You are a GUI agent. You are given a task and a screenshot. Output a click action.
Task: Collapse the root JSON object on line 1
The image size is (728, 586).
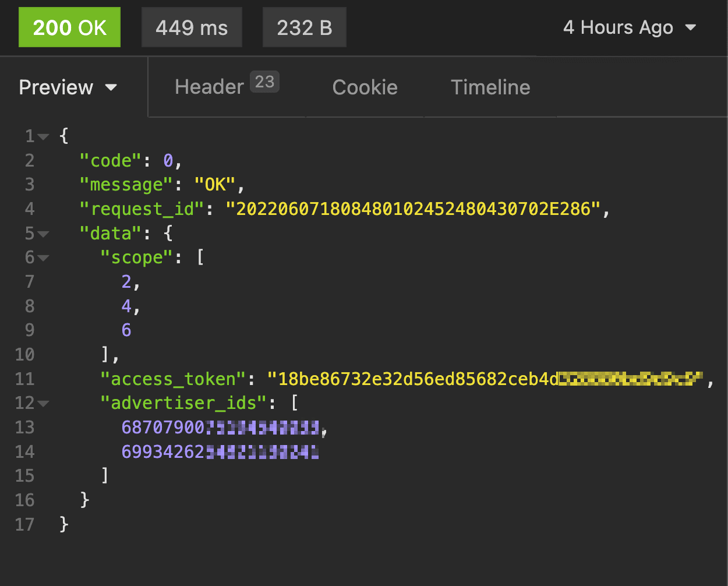(x=44, y=137)
